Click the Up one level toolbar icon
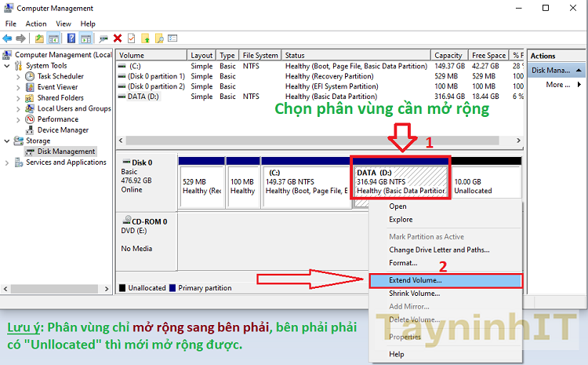The width and height of the screenshot is (588, 365). point(40,38)
